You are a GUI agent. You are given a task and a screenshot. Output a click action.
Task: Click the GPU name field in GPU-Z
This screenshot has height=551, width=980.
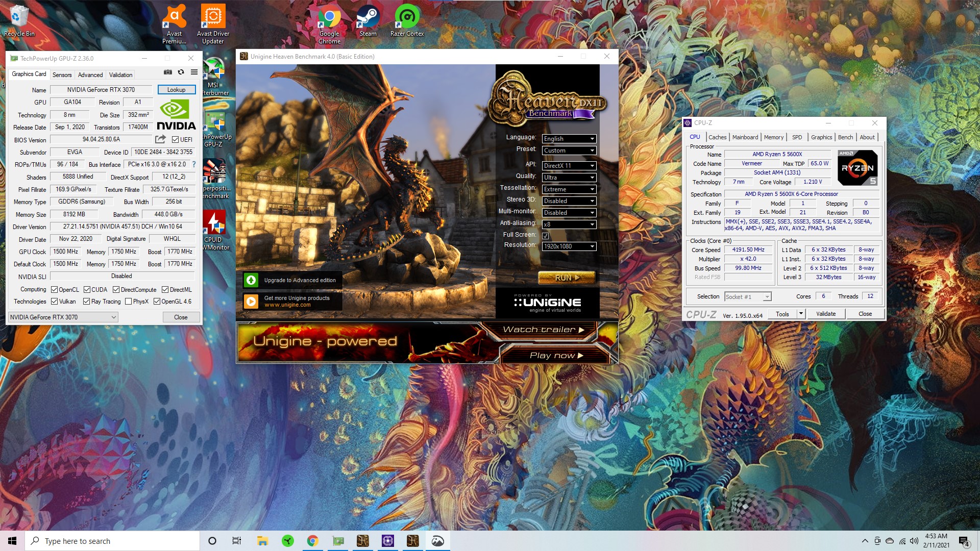(101, 89)
